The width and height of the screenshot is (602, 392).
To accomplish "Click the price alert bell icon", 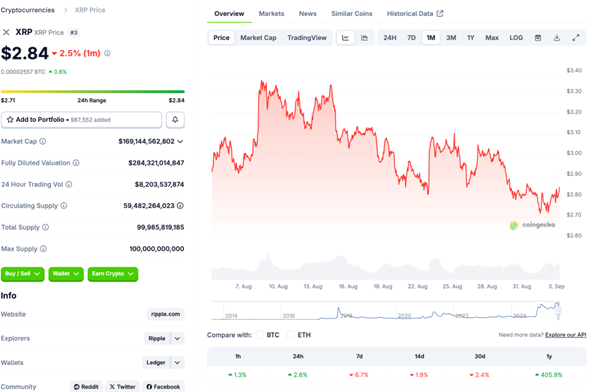I will click(x=175, y=120).
